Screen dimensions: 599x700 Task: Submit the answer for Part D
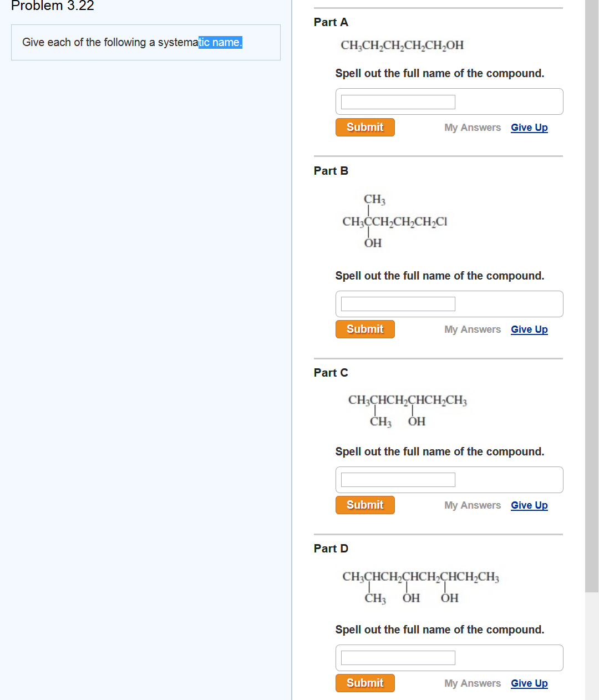pos(365,683)
